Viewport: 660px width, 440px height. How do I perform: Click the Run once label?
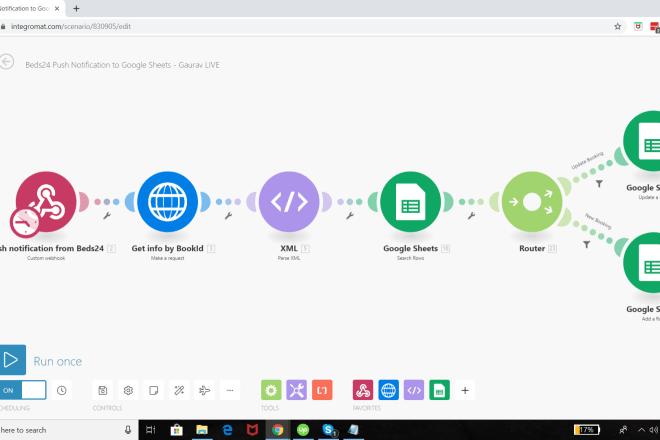coord(58,361)
